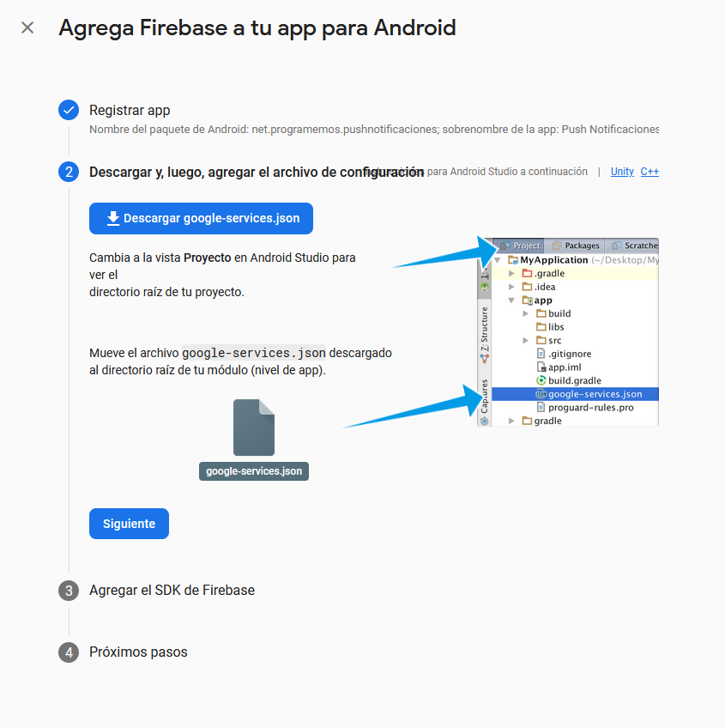Click the Project tab in the Android Studio image

(521, 246)
